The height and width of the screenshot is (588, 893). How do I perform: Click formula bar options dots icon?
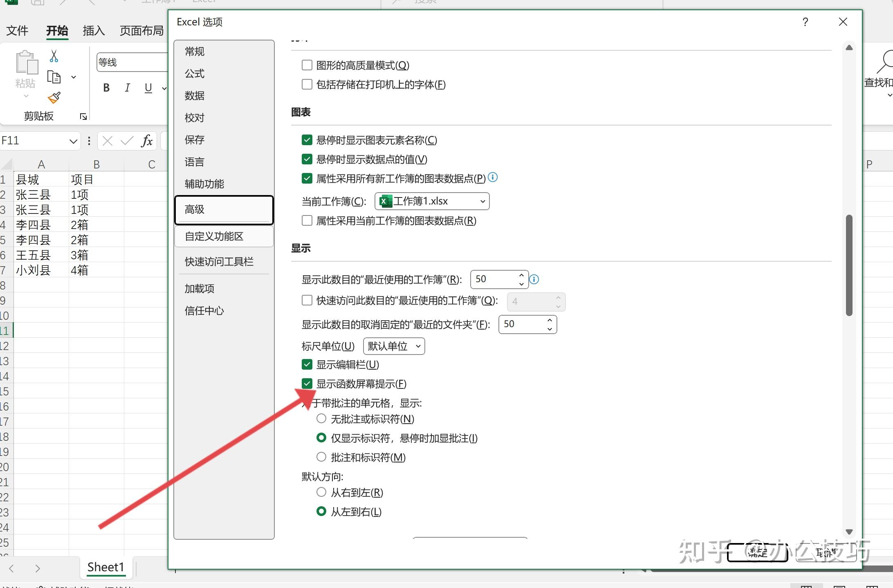(x=89, y=141)
